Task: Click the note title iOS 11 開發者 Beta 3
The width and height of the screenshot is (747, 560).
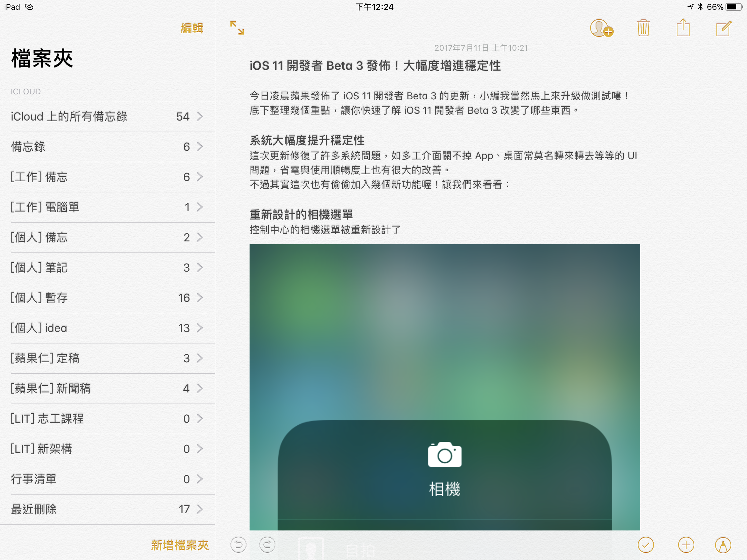Action: click(x=375, y=66)
